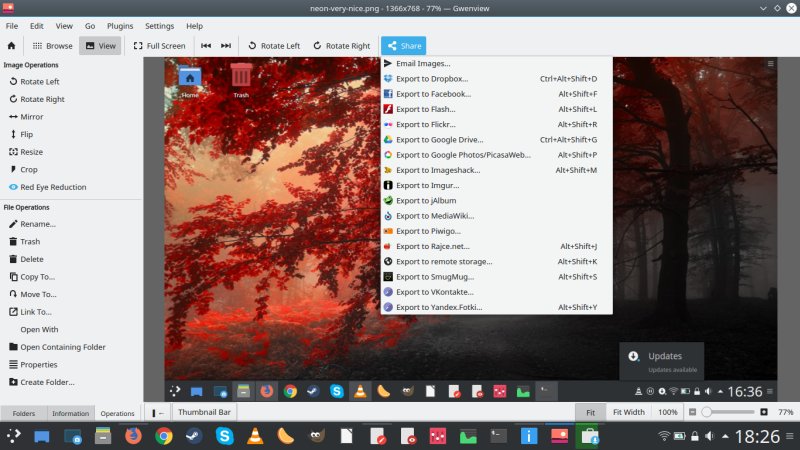Image resolution: width=800 pixels, height=450 pixels.
Task: Close the Share dropdown button
Action: (404, 45)
